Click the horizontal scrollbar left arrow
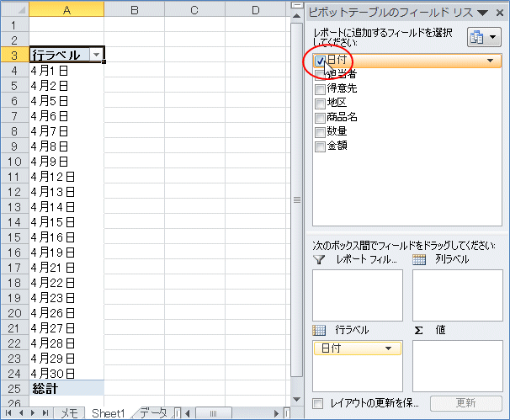 tap(188, 413)
